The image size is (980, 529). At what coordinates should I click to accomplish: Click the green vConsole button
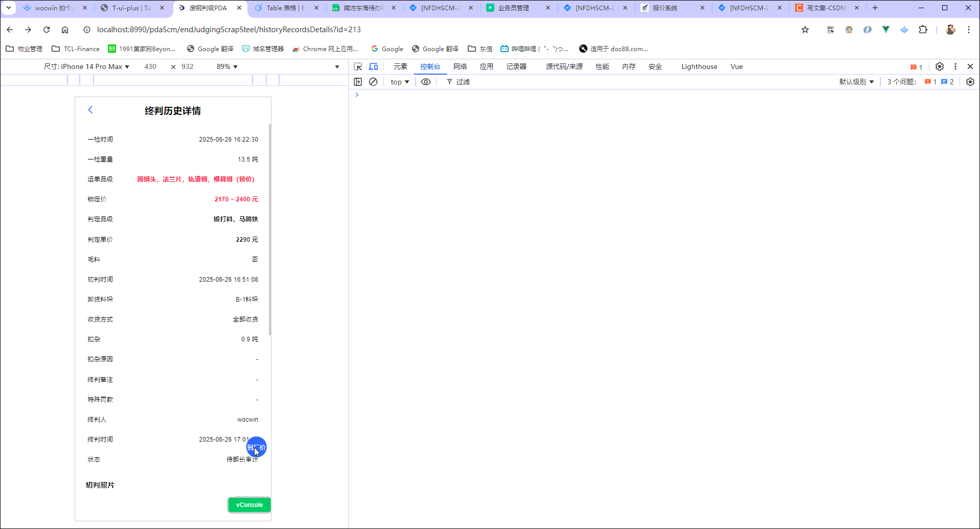(249, 504)
